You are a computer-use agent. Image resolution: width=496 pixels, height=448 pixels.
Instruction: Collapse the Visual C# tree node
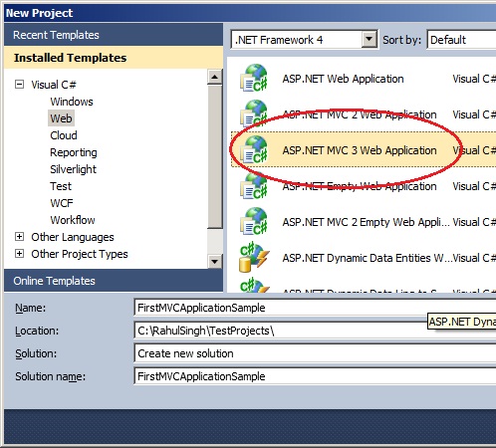(20, 85)
